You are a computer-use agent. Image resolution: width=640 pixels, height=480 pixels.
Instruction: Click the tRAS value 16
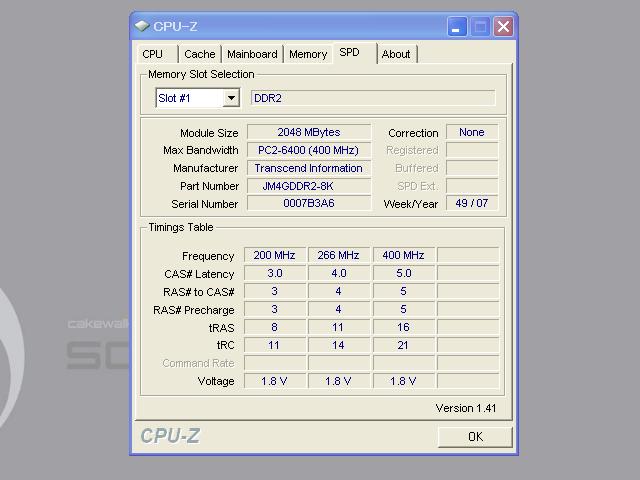(x=404, y=327)
